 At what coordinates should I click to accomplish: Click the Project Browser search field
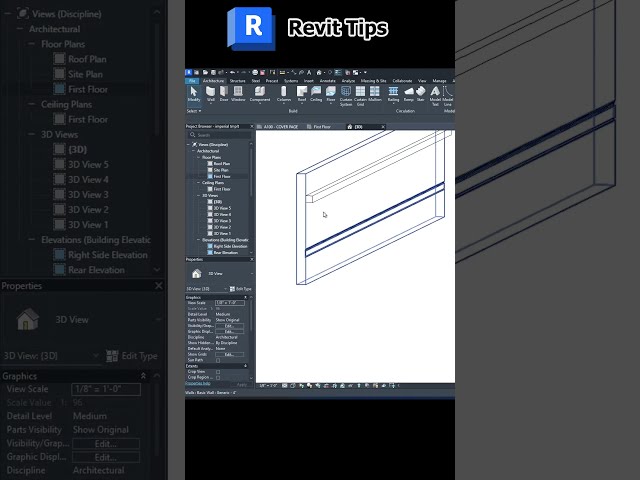pyautogui.click(x=220, y=135)
